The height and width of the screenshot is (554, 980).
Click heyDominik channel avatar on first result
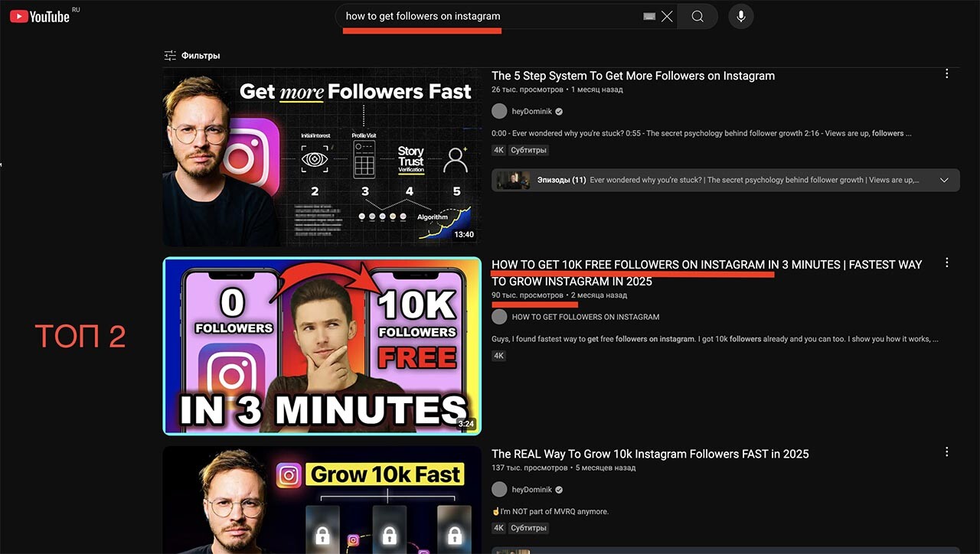(x=499, y=112)
